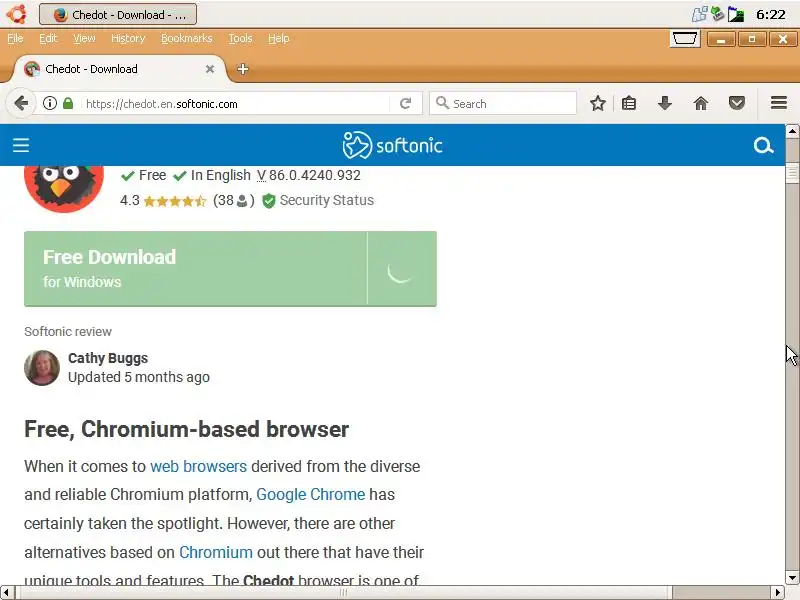Click the network tray icon
The width and height of the screenshot is (800, 600).
pos(717,14)
